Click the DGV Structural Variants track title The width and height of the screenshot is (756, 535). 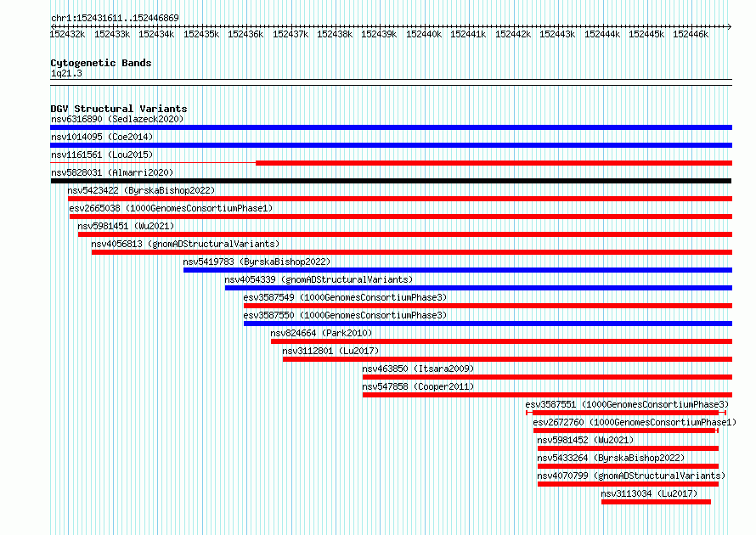click(119, 109)
